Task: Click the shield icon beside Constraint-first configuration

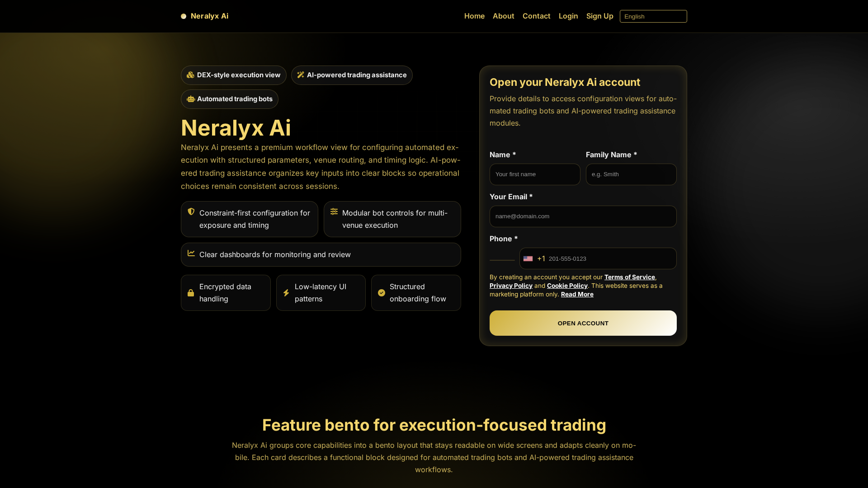Action: click(x=191, y=211)
